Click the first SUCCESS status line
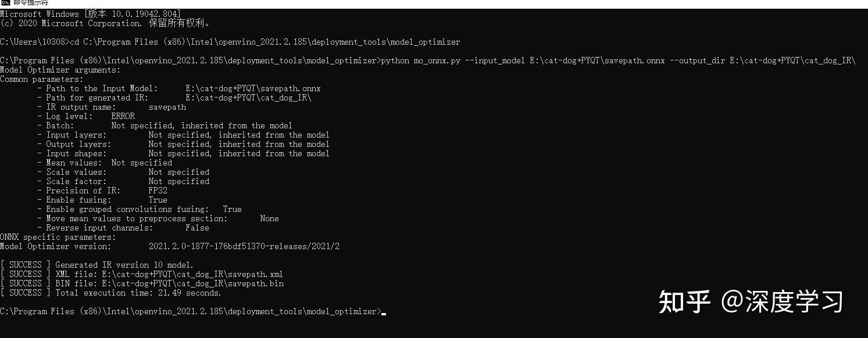The image size is (868, 338). 97,265
